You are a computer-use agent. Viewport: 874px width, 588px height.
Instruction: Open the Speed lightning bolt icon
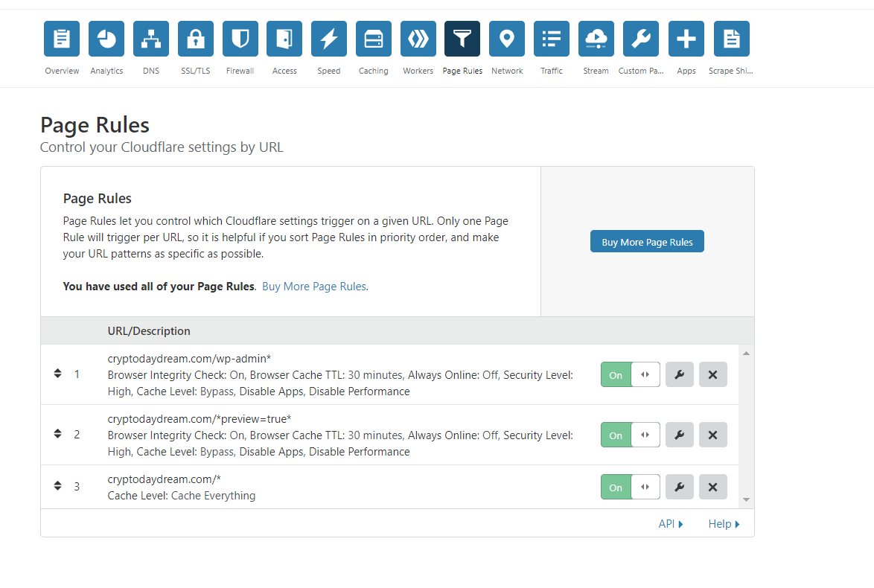click(x=329, y=39)
